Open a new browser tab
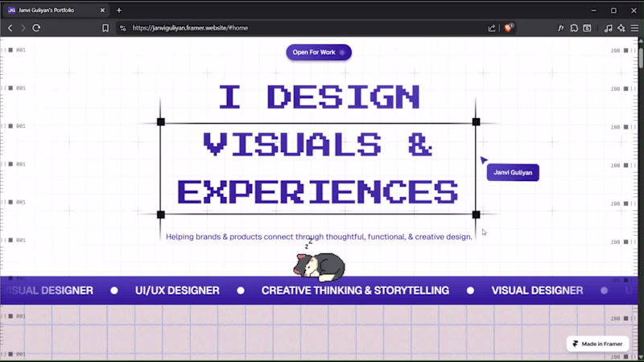Image resolution: width=644 pixels, height=362 pixels. point(119,10)
